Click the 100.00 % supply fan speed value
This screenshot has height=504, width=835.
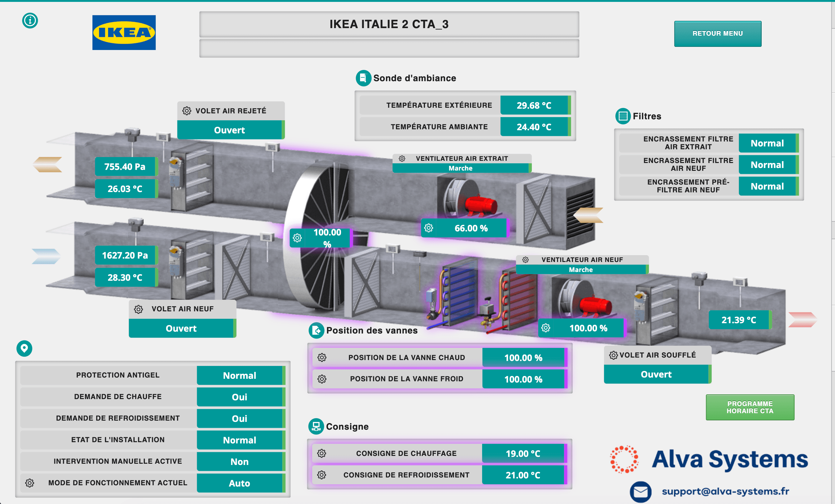coord(588,328)
